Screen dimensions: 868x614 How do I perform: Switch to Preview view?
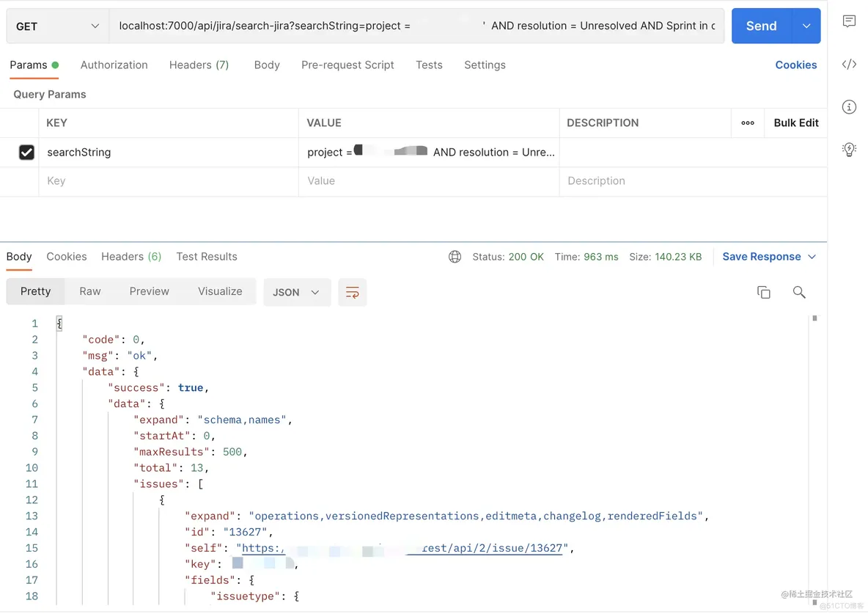pos(149,291)
